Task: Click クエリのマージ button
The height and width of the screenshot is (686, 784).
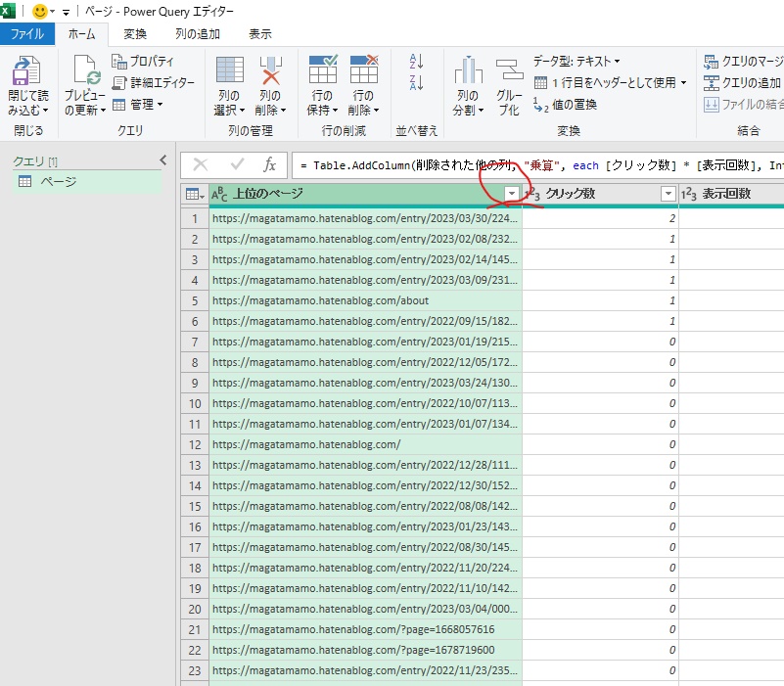Action: click(x=743, y=62)
